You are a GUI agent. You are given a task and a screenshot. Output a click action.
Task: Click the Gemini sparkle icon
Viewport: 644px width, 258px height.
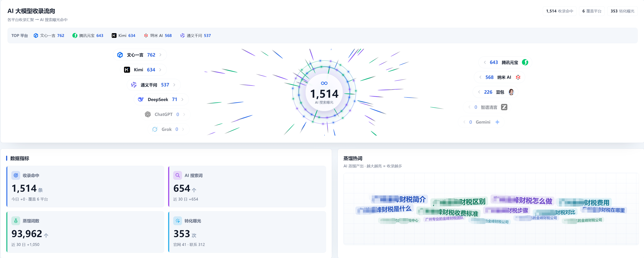pyautogui.click(x=497, y=122)
